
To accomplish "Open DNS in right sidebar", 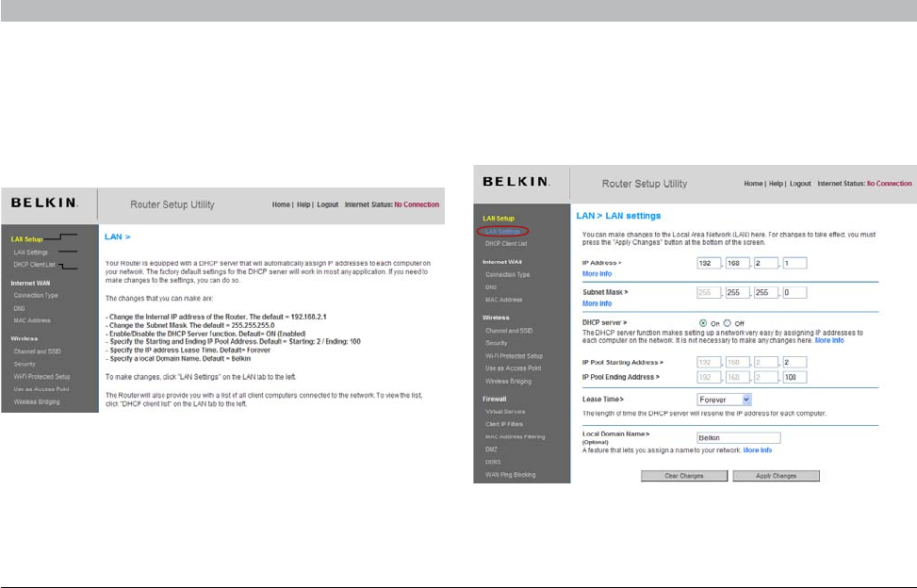I will point(491,287).
